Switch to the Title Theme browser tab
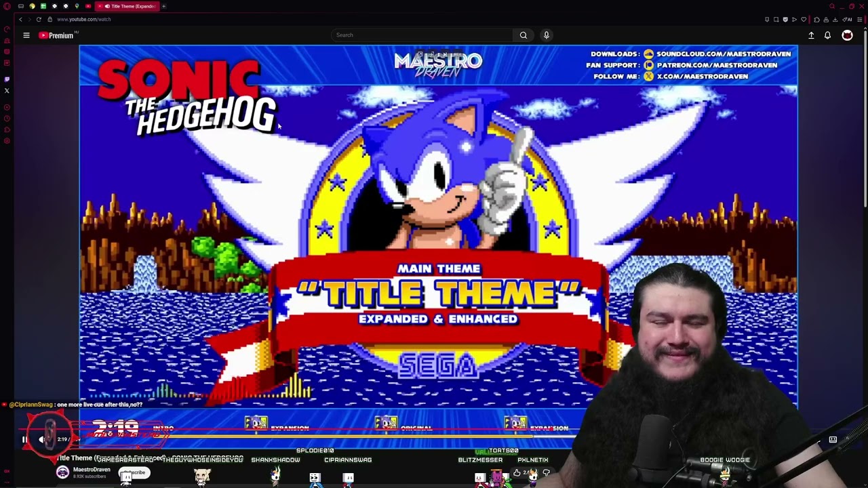The width and height of the screenshot is (868, 488). [127, 6]
